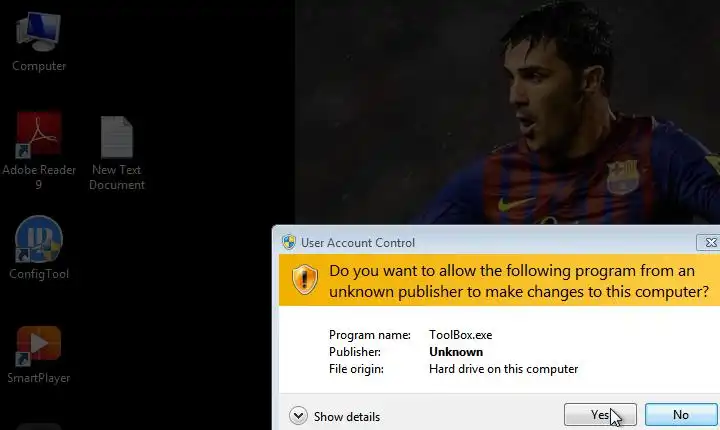This screenshot has height=430, width=720.
Task: Click the yellow banner question text
Action: coord(519,281)
